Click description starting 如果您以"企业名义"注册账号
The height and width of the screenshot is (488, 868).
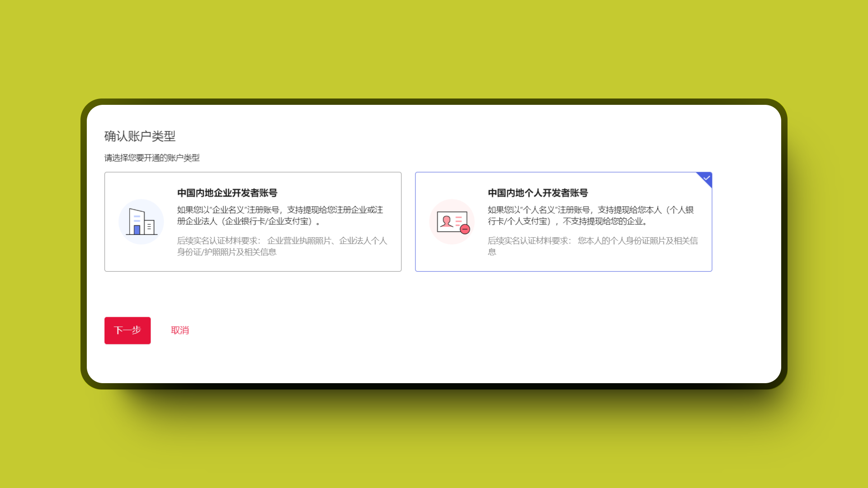pos(280,216)
